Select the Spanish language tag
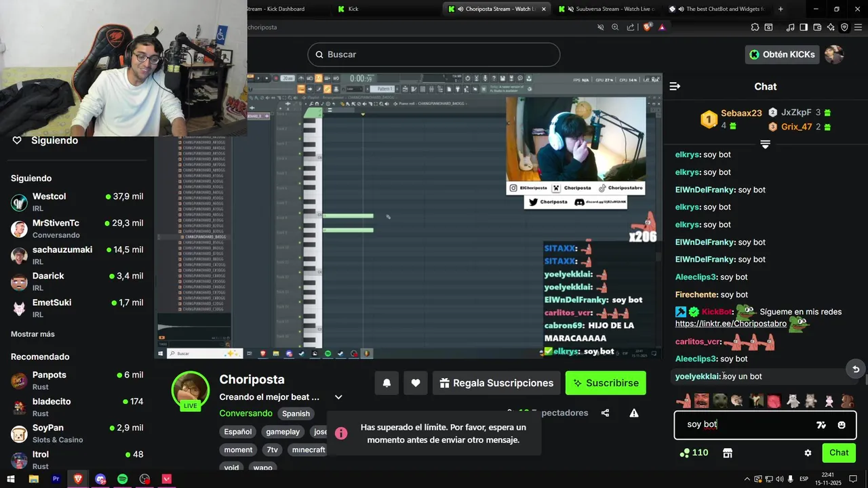 (x=296, y=413)
